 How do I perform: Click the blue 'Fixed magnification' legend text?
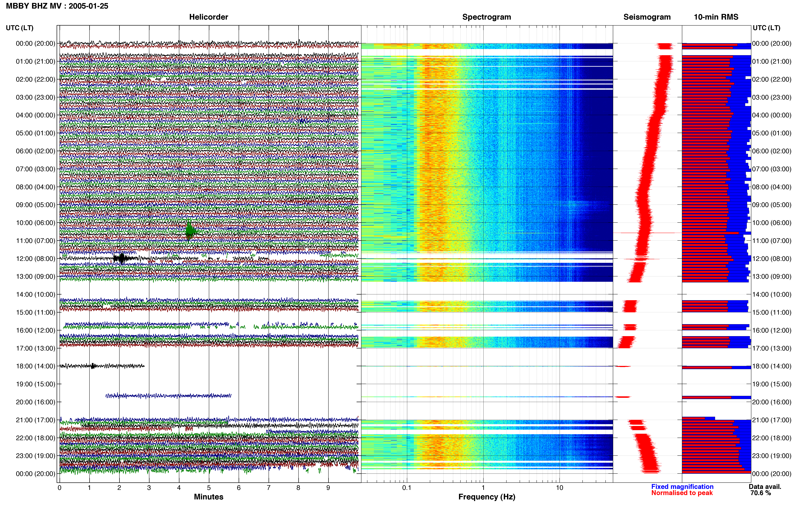[x=682, y=486]
